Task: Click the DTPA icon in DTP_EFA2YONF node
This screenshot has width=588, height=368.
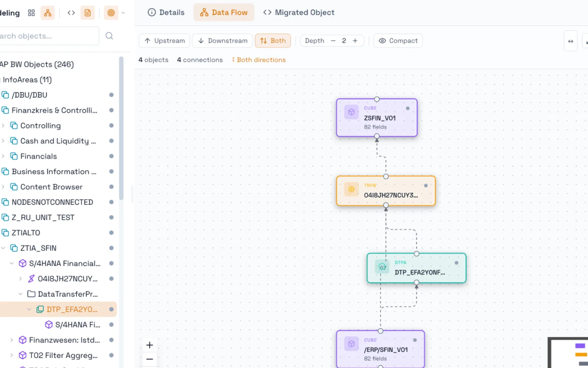Action: point(383,267)
